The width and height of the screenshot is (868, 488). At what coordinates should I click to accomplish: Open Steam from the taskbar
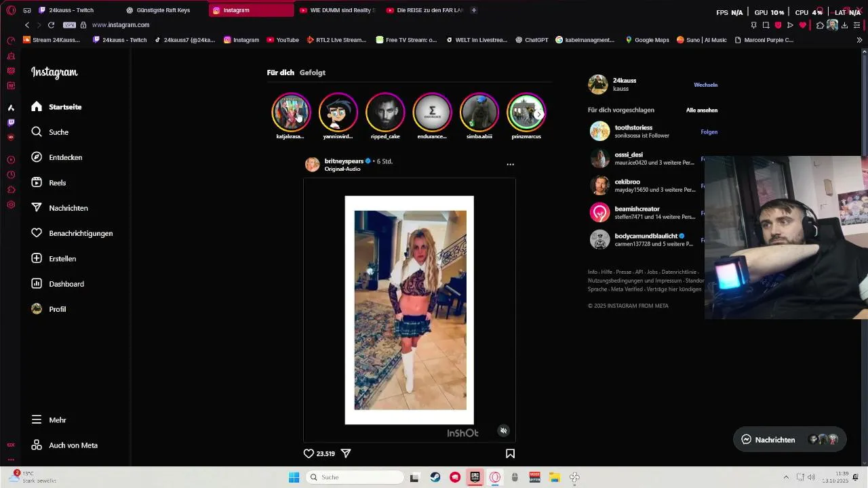[435, 477]
